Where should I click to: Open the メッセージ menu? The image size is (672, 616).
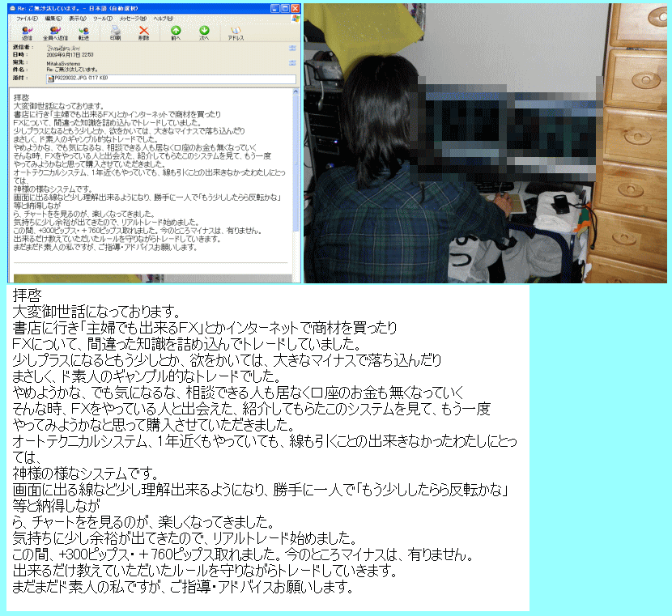(x=133, y=19)
